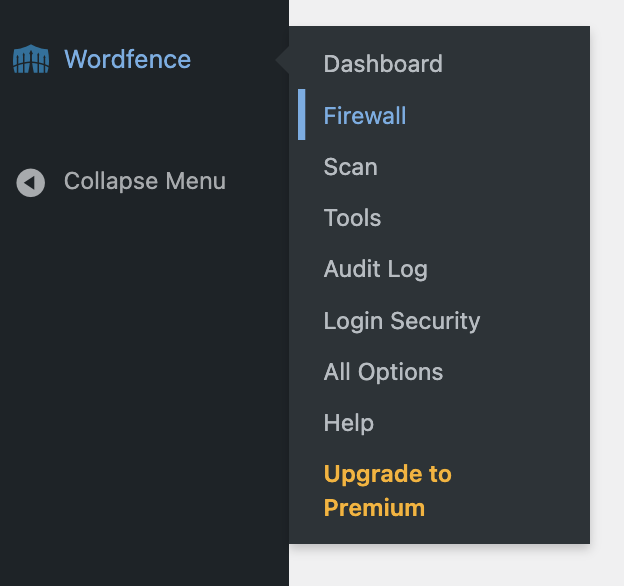Open the Wordfence sidebar menu label
The width and height of the screenshot is (624, 586).
click(x=127, y=59)
